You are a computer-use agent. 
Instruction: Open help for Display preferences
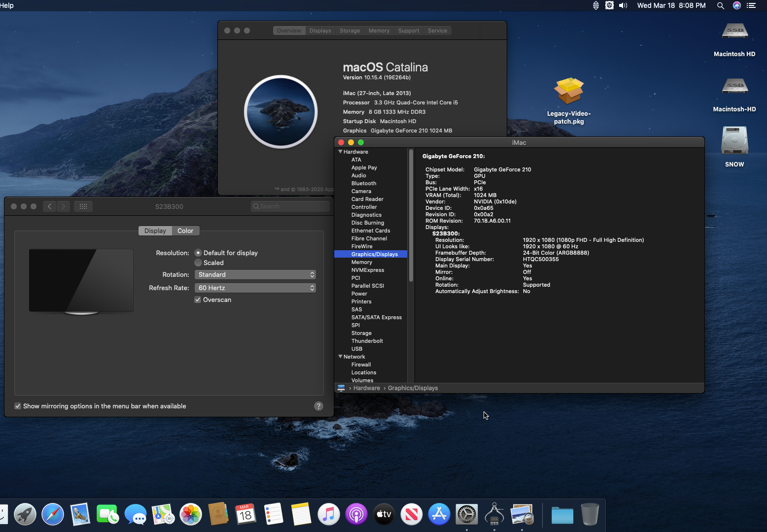[x=318, y=406]
